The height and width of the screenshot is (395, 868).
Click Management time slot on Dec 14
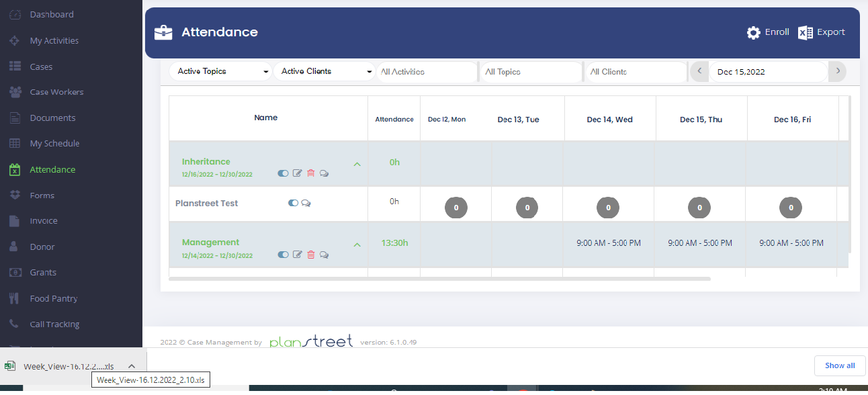609,243
